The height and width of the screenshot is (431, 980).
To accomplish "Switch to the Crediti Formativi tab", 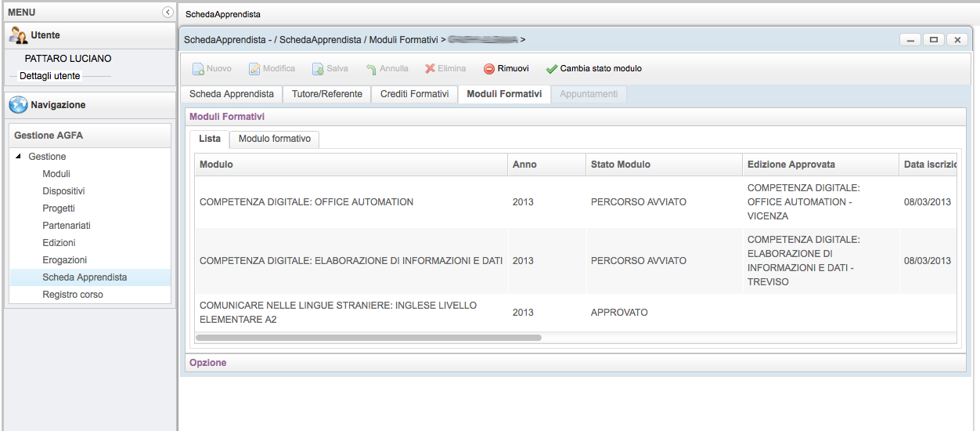I will coord(414,94).
